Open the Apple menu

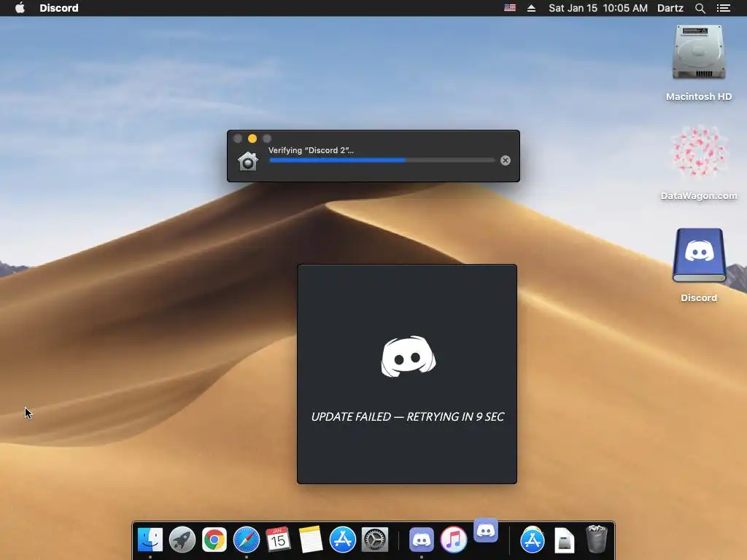[x=20, y=7]
